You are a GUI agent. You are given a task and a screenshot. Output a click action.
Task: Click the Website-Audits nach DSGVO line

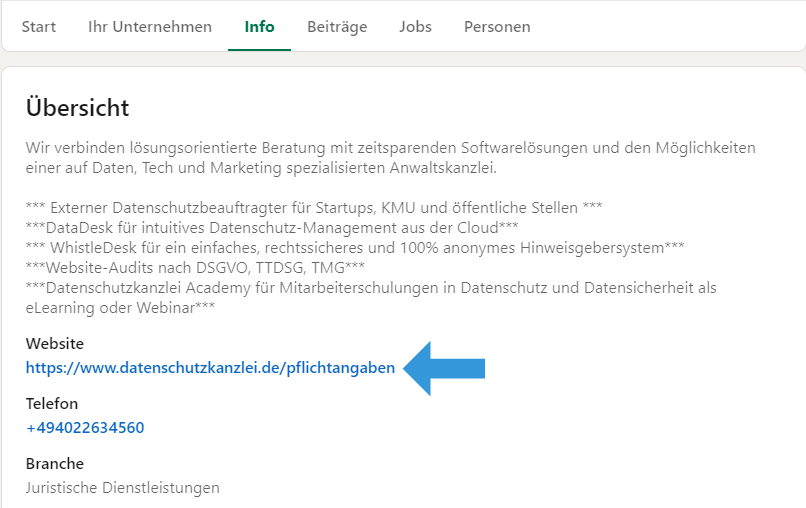tap(195, 268)
